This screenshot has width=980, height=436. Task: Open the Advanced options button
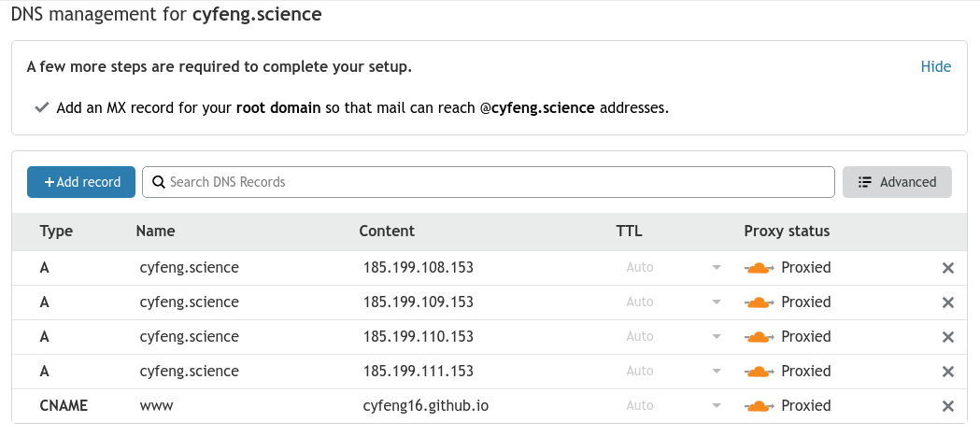click(x=897, y=182)
